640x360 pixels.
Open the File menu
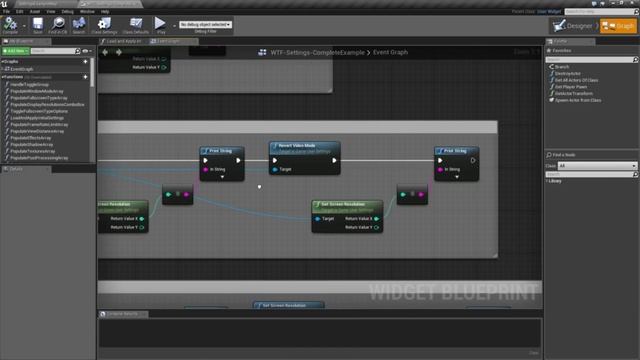coord(6,11)
